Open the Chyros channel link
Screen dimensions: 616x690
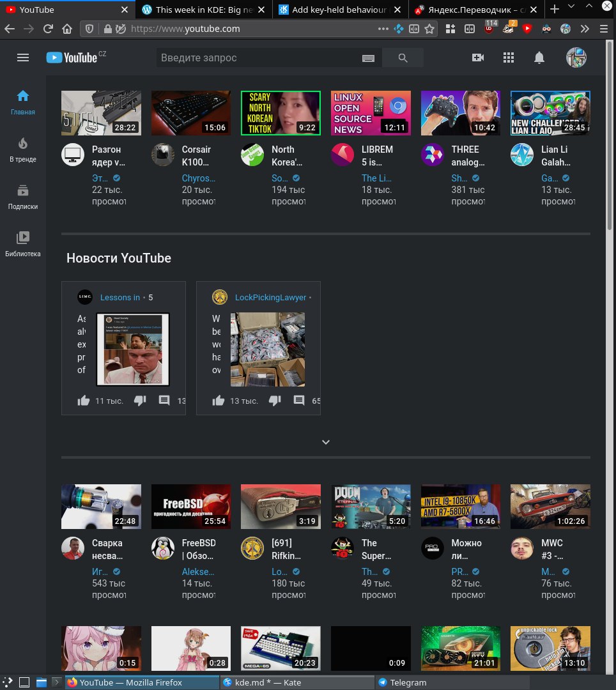[x=199, y=178]
